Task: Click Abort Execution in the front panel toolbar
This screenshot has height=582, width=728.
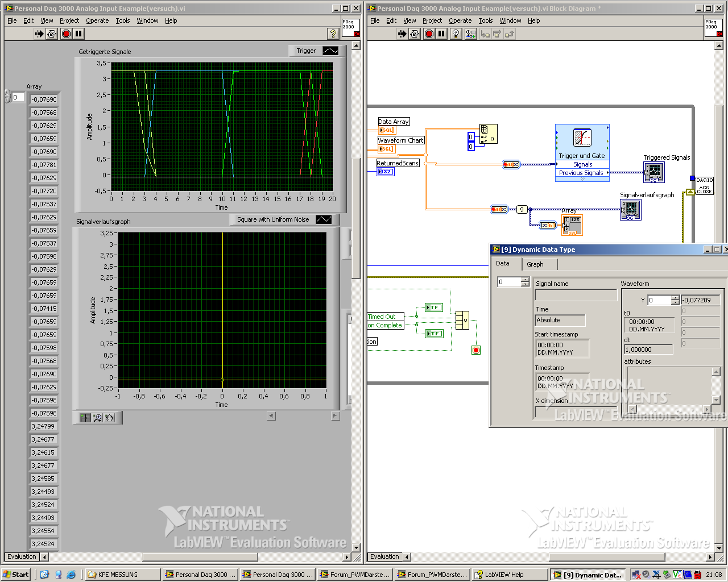Action: [66, 34]
